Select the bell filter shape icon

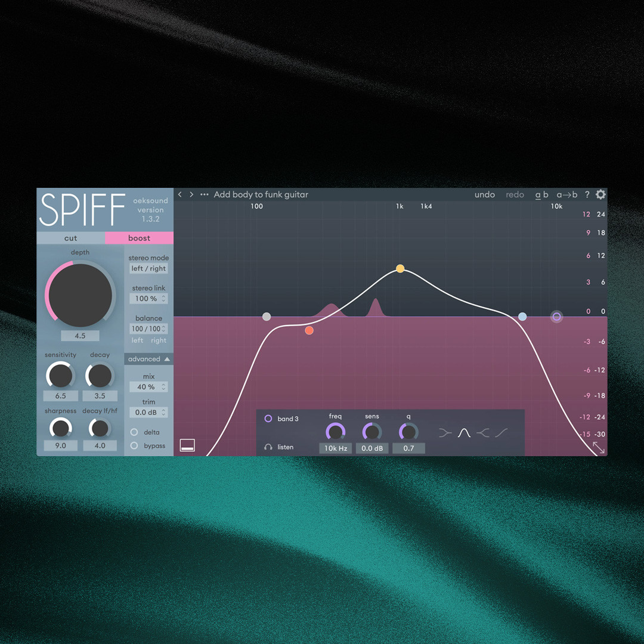tap(464, 432)
